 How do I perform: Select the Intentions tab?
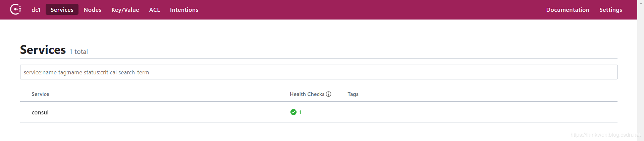point(184,10)
